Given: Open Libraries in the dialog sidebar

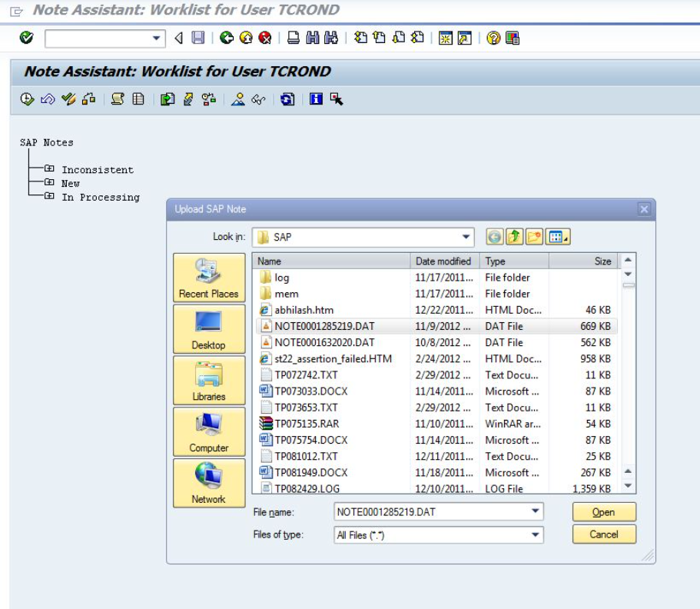Looking at the screenshot, I should click(209, 381).
